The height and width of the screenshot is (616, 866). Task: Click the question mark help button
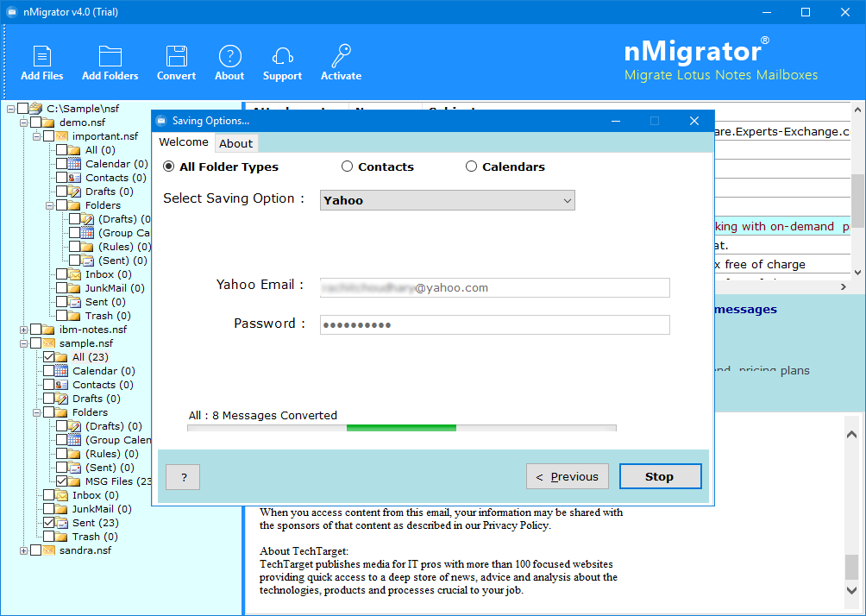click(x=183, y=477)
